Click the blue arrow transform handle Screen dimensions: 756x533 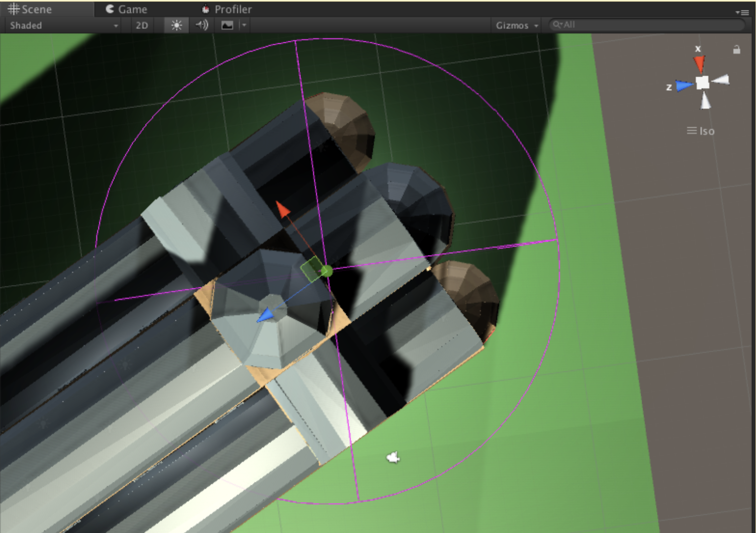pos(265,315)
